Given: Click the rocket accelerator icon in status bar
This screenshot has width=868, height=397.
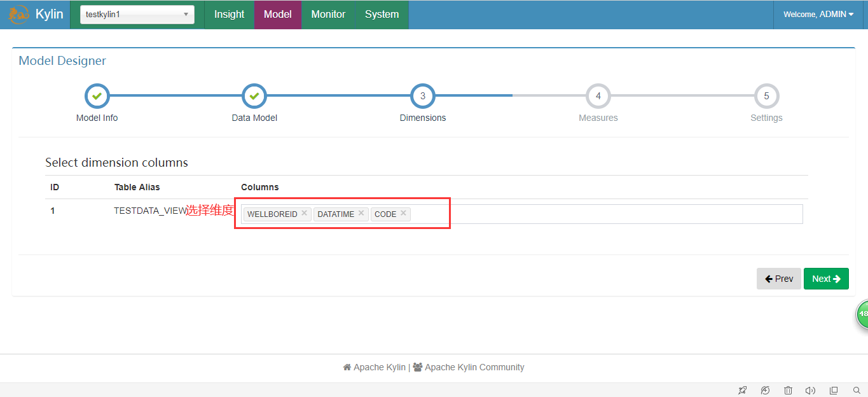Looking at the screenshot, I should click(x=742, y=390).
